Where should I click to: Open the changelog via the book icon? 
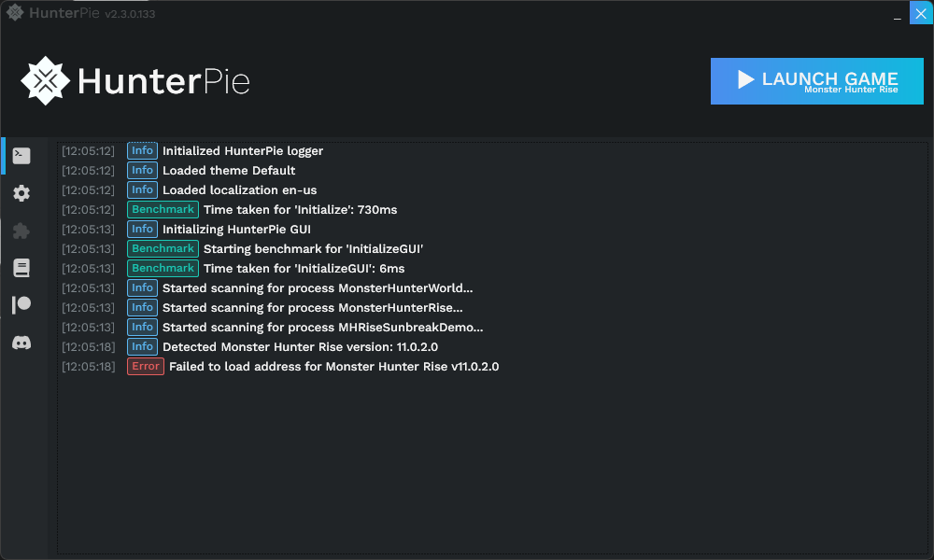click(x=22, y=268)
